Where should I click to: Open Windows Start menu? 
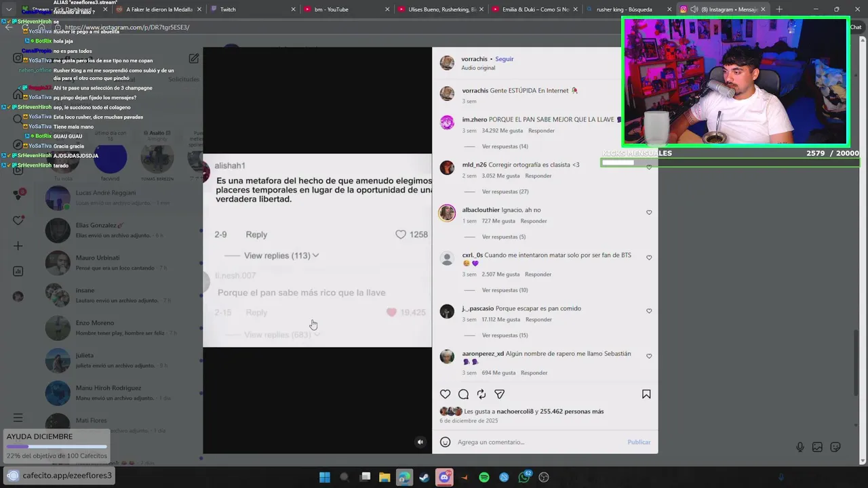[x=325, y=477]
